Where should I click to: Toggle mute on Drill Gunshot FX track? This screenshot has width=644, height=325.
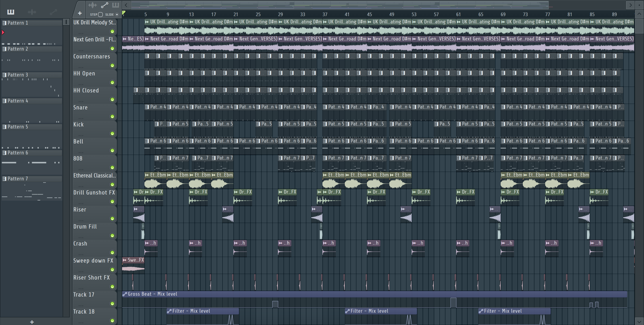(x=112, y=202)
